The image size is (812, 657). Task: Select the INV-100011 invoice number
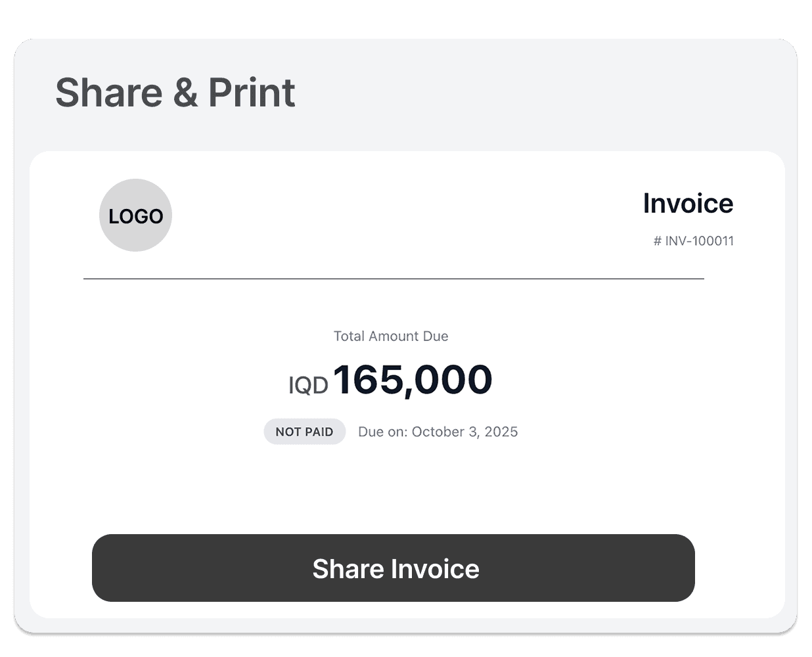[699, 241]
